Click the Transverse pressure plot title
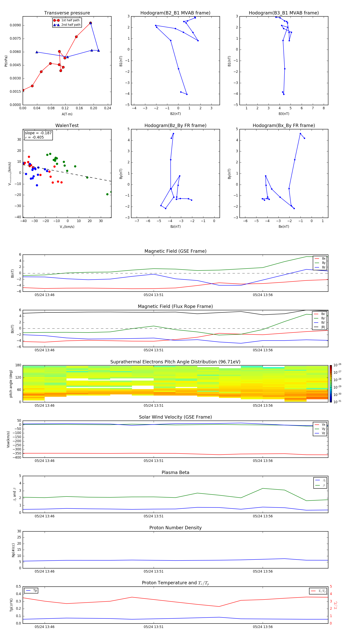The height and width of the screenshot is (644, 351). [67, 13]
